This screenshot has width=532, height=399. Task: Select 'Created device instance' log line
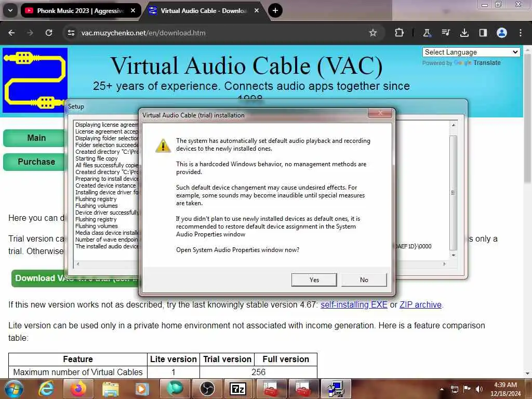point(105,185)
